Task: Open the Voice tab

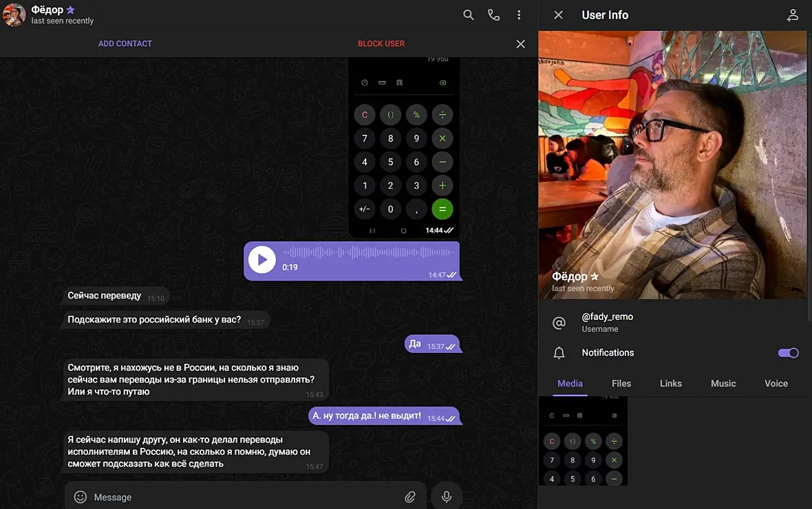Action: (776, 384)
